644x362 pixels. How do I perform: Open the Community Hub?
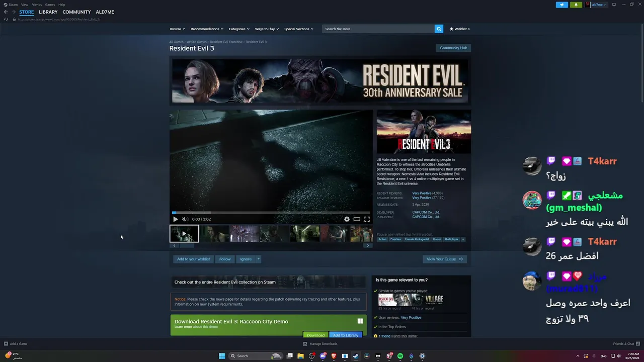(x=453, y=48)
